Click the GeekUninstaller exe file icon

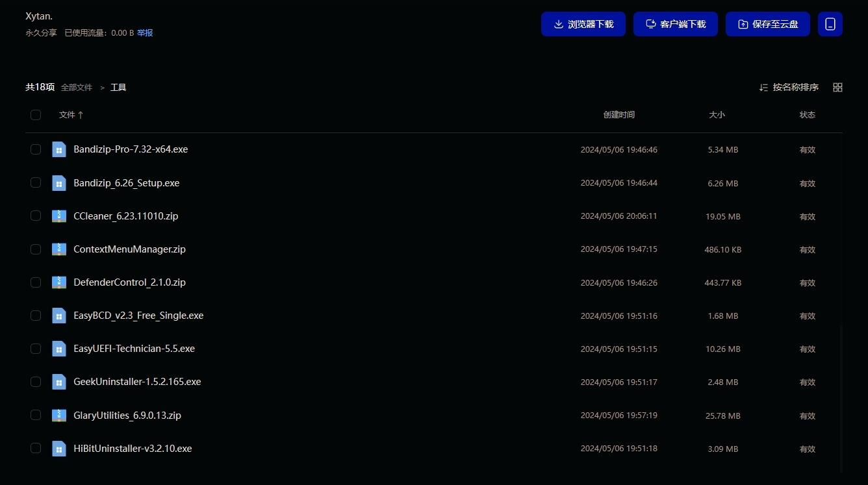(x=59, y=382)
